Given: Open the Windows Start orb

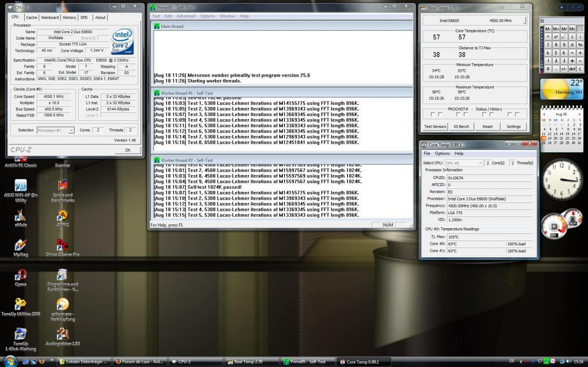Looking at the screenshot, I should (x=10, y=361).
